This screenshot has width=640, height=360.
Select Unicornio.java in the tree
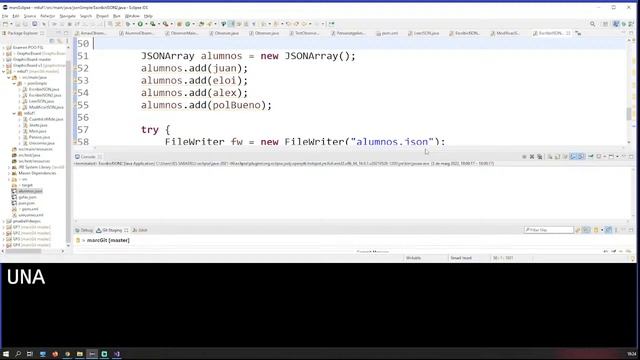pos(39,143)
